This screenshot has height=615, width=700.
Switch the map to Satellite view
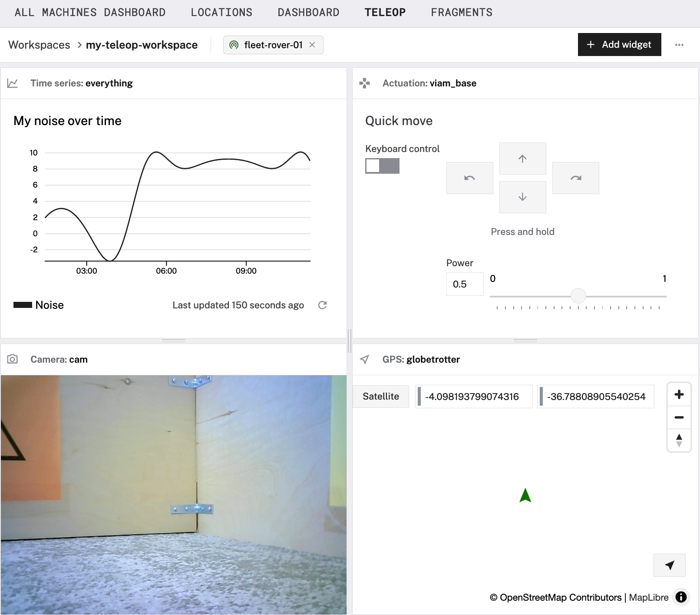coord(381,397)
